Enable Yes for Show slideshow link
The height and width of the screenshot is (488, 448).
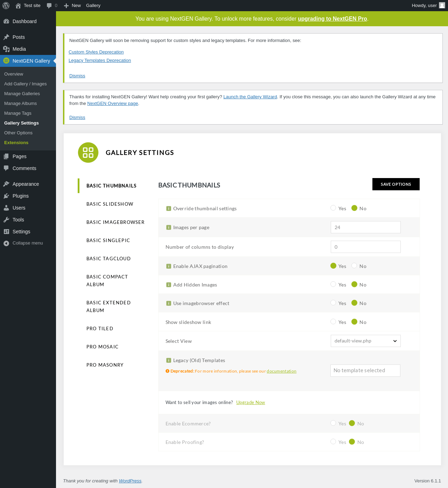coord(333,322)
